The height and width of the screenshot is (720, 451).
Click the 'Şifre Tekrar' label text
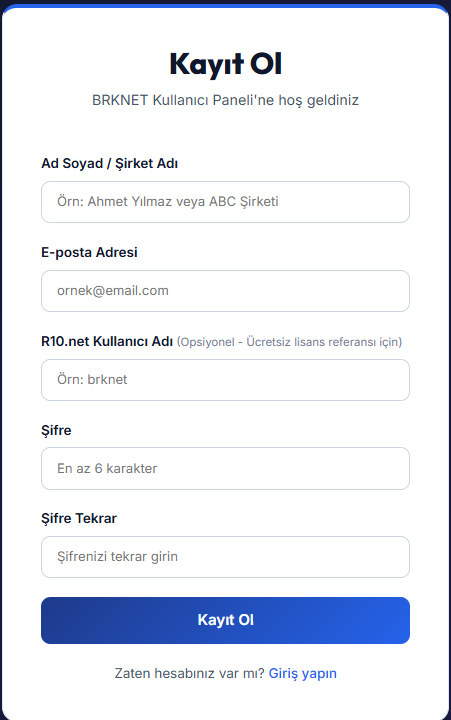pos(79,518)
